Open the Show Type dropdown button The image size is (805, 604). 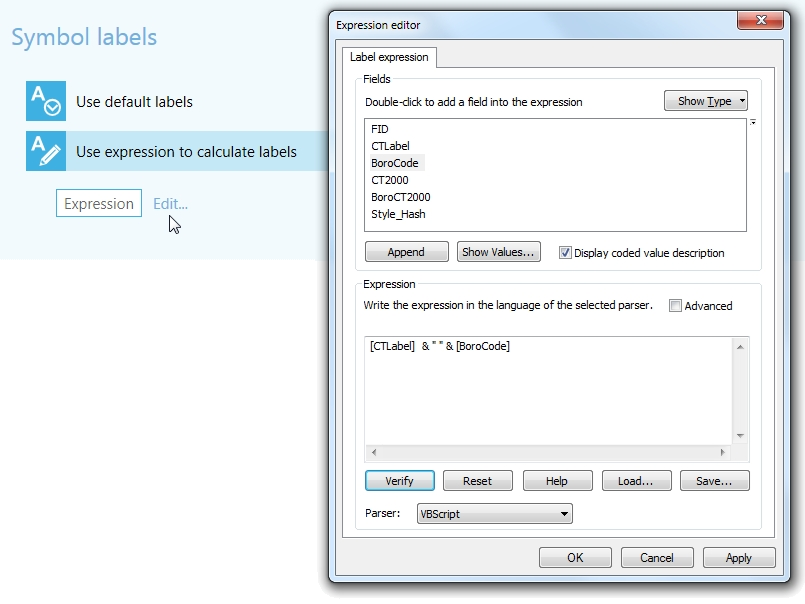point(705,101)
